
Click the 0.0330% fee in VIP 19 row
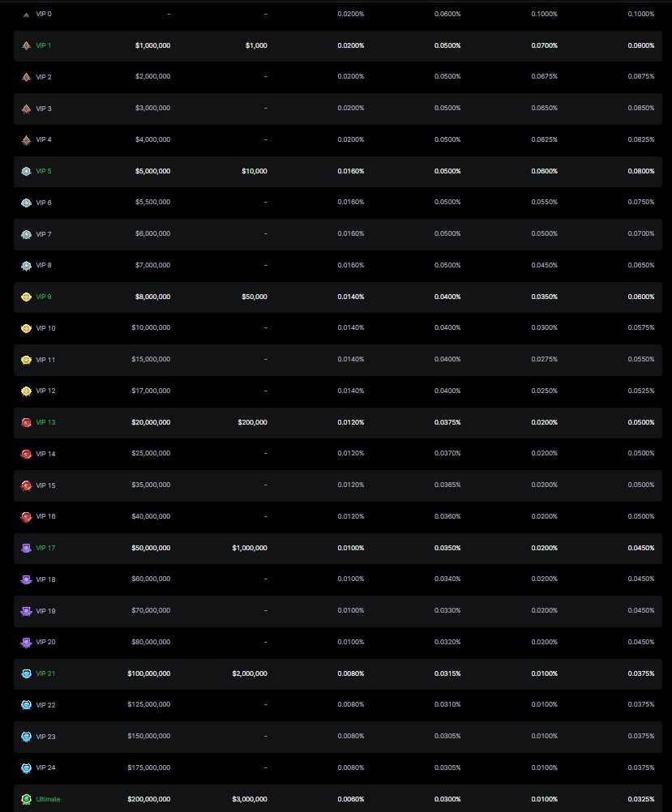447,610
